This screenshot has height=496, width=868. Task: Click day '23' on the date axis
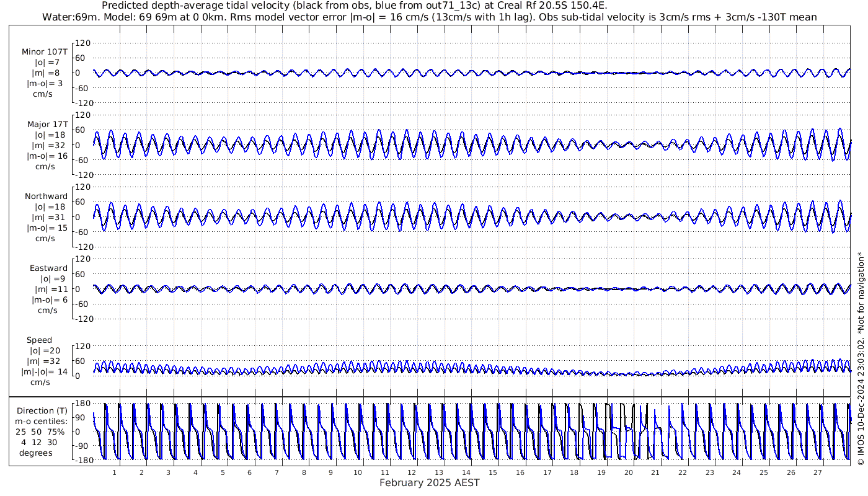tap(709, 472)
